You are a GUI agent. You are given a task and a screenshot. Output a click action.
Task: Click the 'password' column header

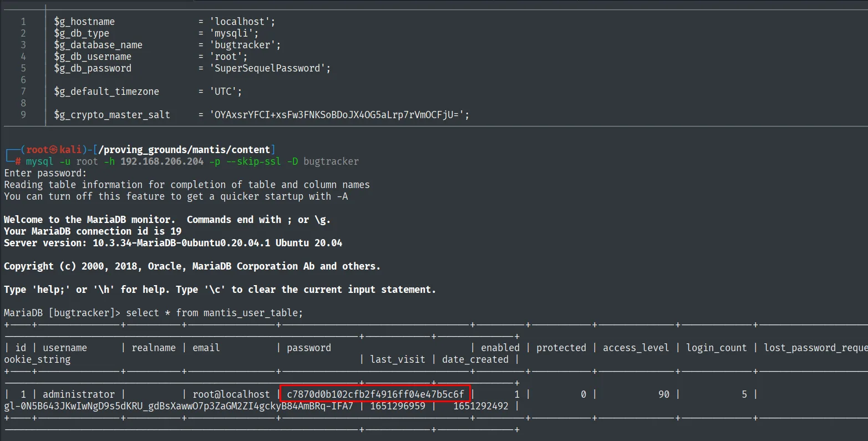click(x=309, y=348)
